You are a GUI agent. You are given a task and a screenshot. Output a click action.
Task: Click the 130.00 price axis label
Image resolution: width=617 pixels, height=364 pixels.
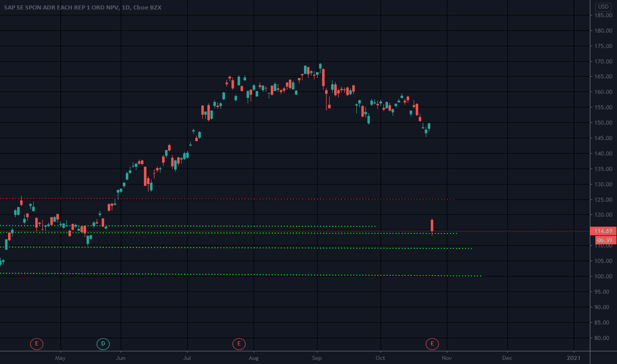[603, 184]
